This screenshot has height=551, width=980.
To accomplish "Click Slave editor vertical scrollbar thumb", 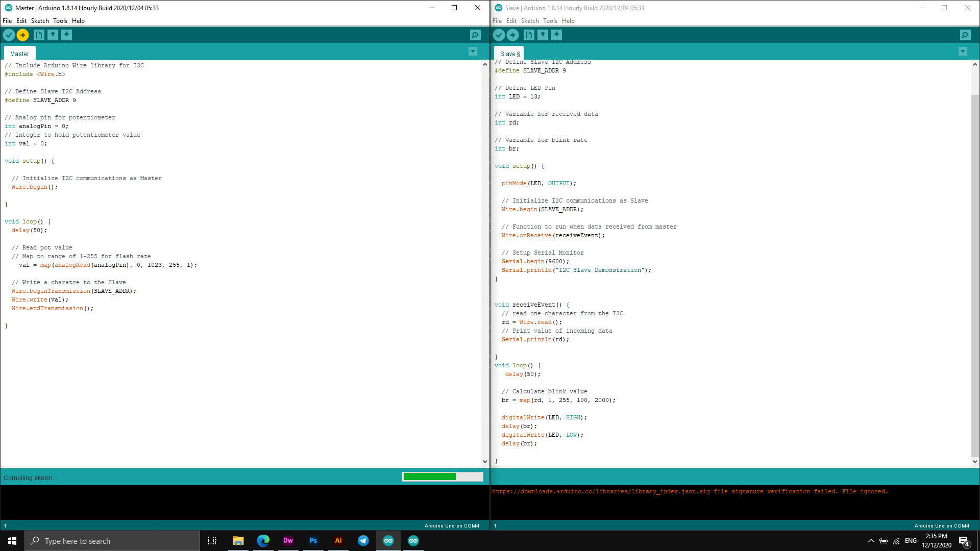I will [975, 275].
